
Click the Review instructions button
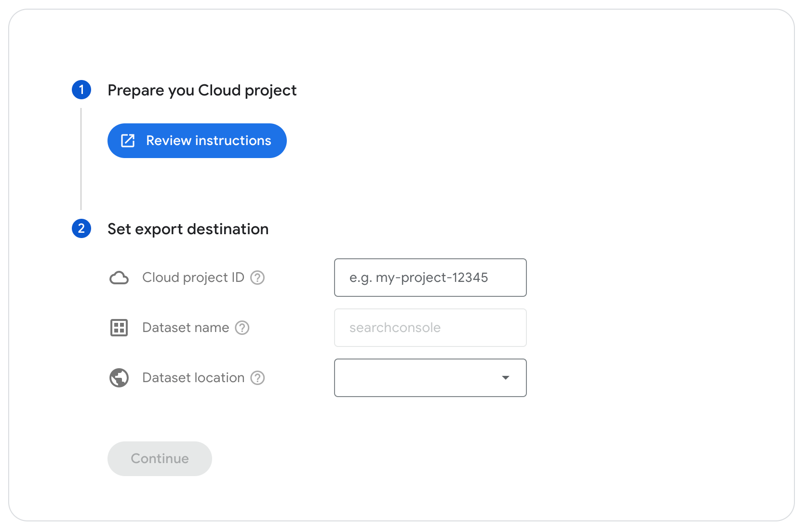[197, 140]
